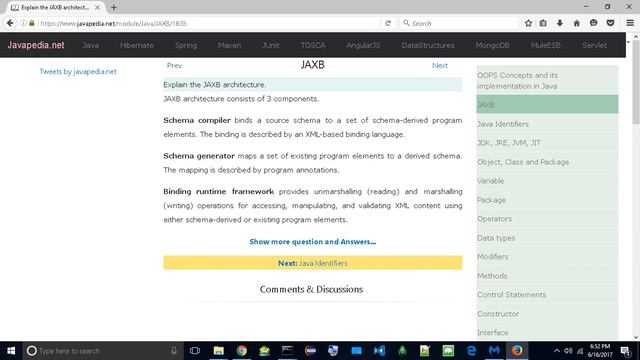Open the Windows Start menu
The image size is (640, 360).
11,351
